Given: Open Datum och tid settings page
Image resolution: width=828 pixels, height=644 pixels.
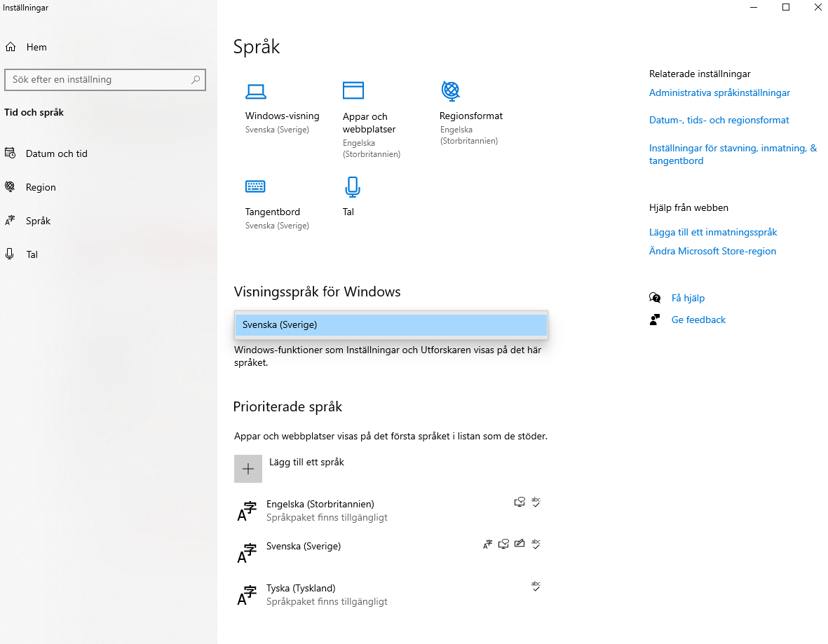Looking at the screenshot, I should (x=57, y=153).
